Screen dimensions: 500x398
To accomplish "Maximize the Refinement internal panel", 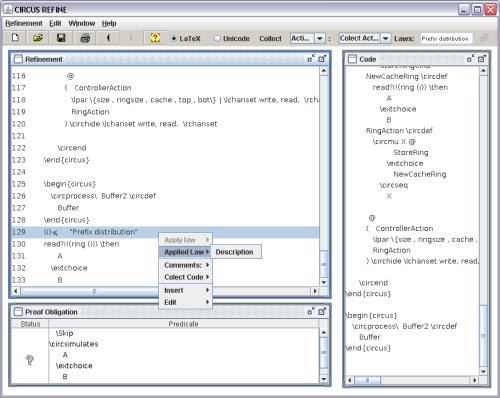I will (x=322, y=59).
